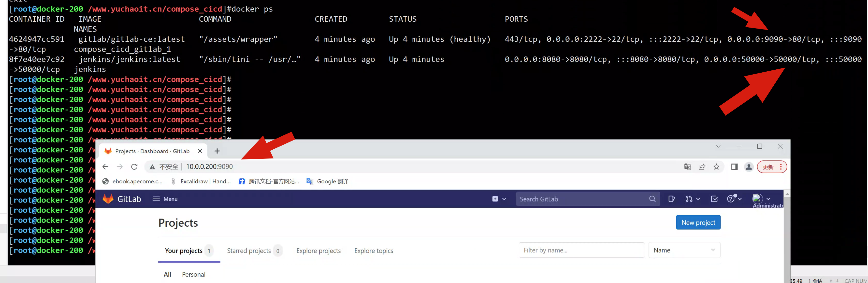Open the Name sort dropdown
This screenshot has height=283, width=868.
click(x=684, y=250)
